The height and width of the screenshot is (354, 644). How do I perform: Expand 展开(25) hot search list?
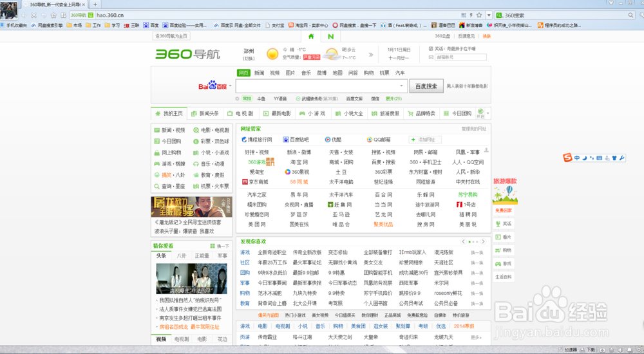(393, 99)
